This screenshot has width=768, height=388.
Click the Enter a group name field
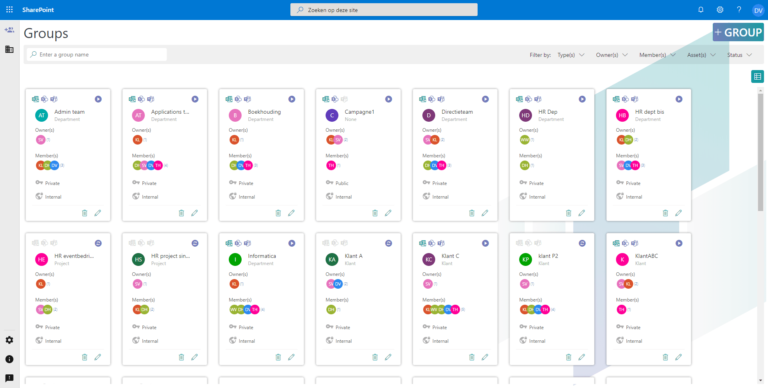point(96,55)
